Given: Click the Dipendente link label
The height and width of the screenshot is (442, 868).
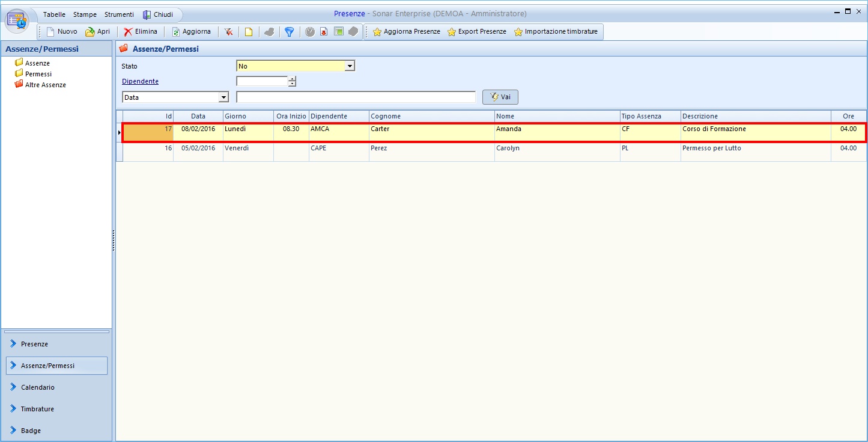Looking at the screenshot, I should (x=140, y=81).
